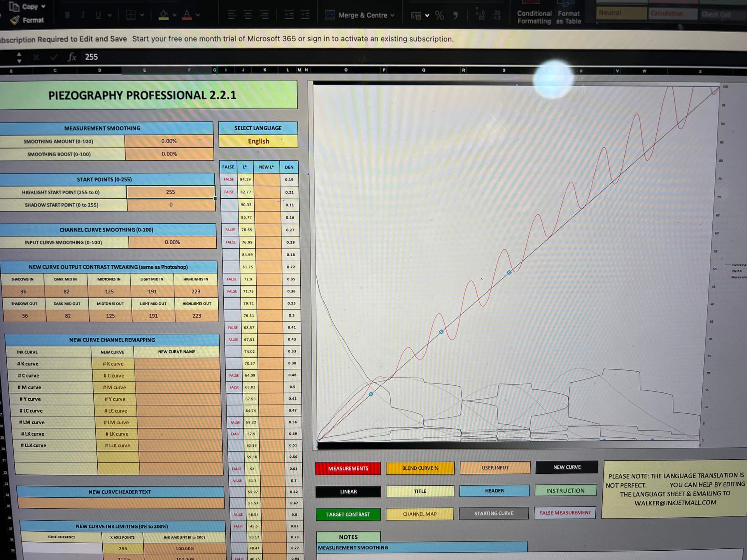This screenshot has width=747, height=560.
Task: Select column header E
Action: click(x=144, y=70)
